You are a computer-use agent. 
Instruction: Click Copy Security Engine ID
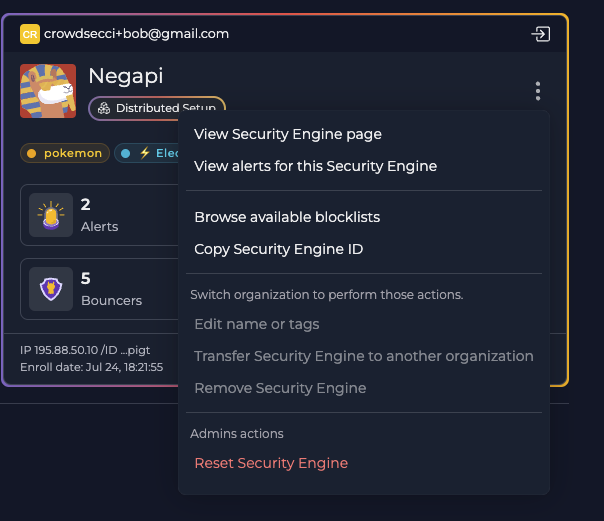(x=278, y=249)
